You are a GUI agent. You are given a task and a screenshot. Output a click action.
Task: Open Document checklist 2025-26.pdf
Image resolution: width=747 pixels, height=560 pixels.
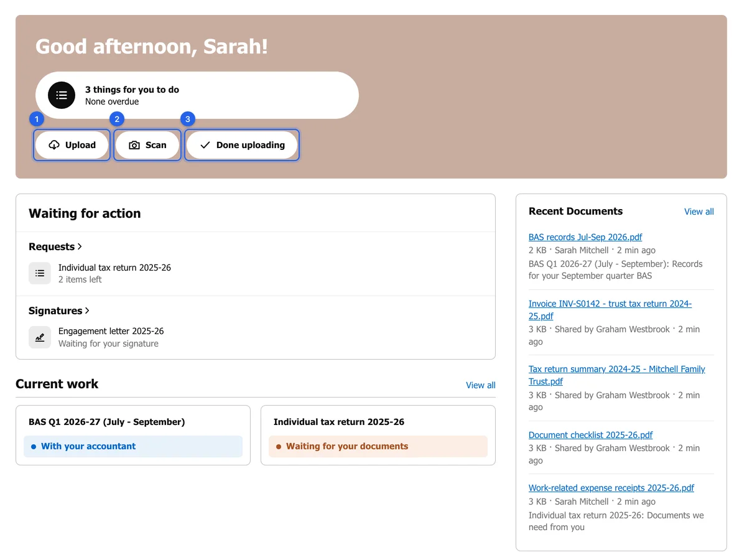[591, 435]
